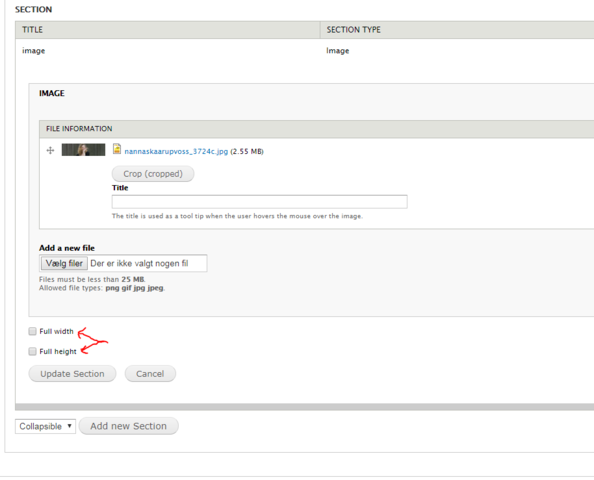Viewport: 594px width, 480px height.
Task: Select the 'Image' section type cell
Action: (x=338, y=51)
